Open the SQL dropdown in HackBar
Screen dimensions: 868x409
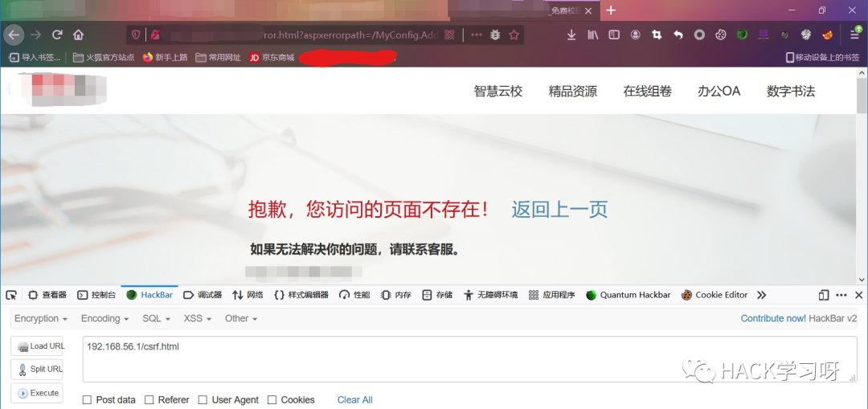tap(156, 318)
